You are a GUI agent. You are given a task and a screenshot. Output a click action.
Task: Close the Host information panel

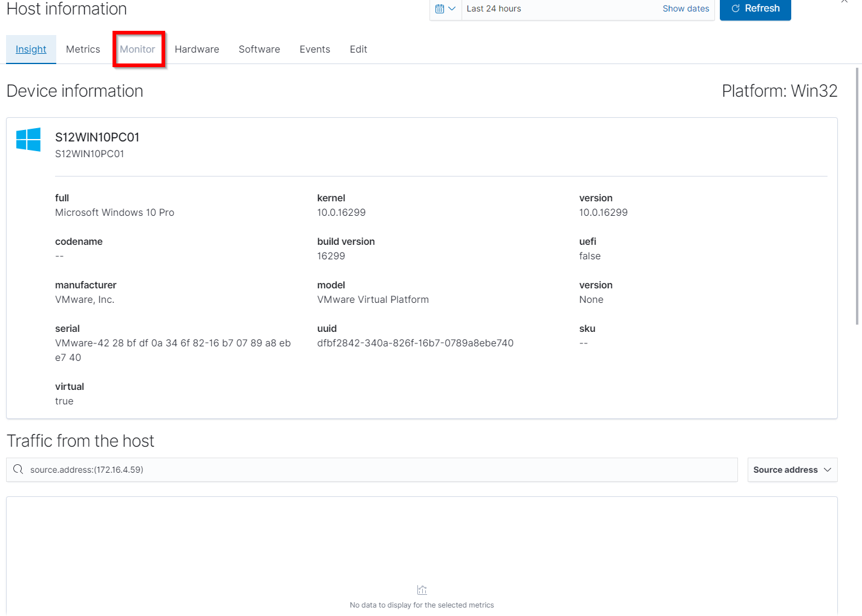point(844,2)
